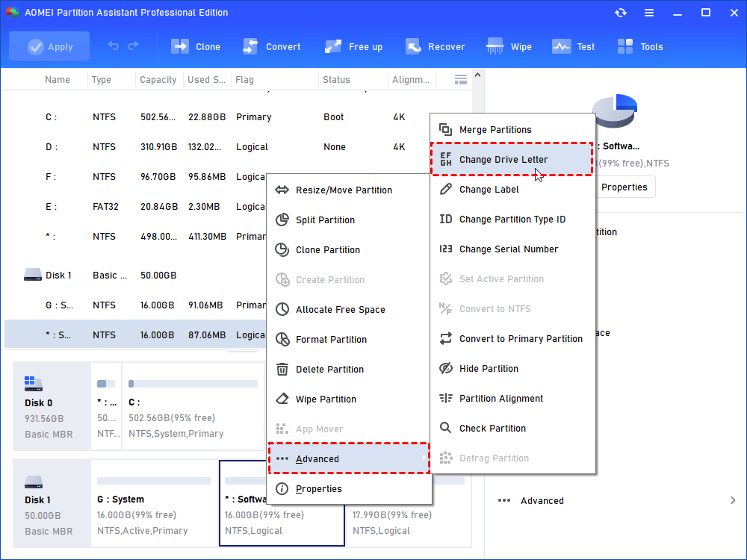
Task: Click the Name column header
Action: pyautogui.click(x=58, y=80)
